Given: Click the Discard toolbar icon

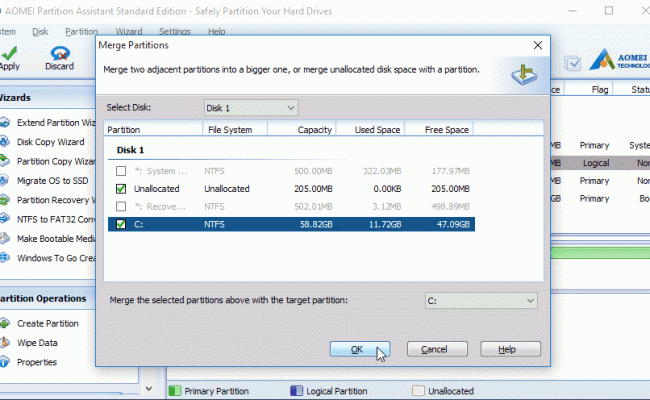Looking at the screenshot, I should pyautogui.click(x=60, y=53).
